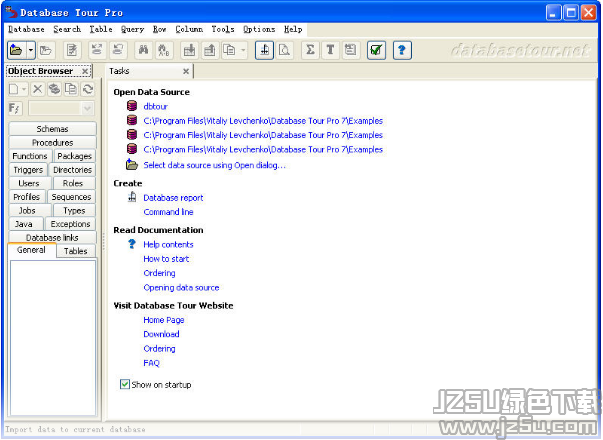Screen dimensions: 603x440
Task: Switch to the Tables tab
Action: click(76, 251)
